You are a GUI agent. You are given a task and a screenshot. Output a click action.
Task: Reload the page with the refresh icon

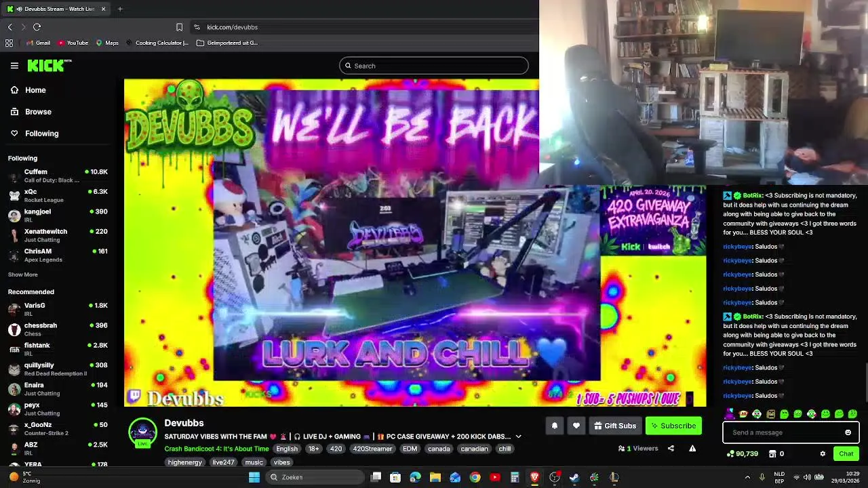pyautogui.click(x=37, y=27)
